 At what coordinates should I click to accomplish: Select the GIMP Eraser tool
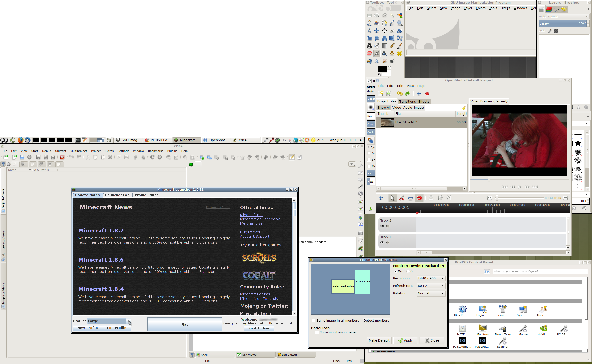[x=369, y=53]
